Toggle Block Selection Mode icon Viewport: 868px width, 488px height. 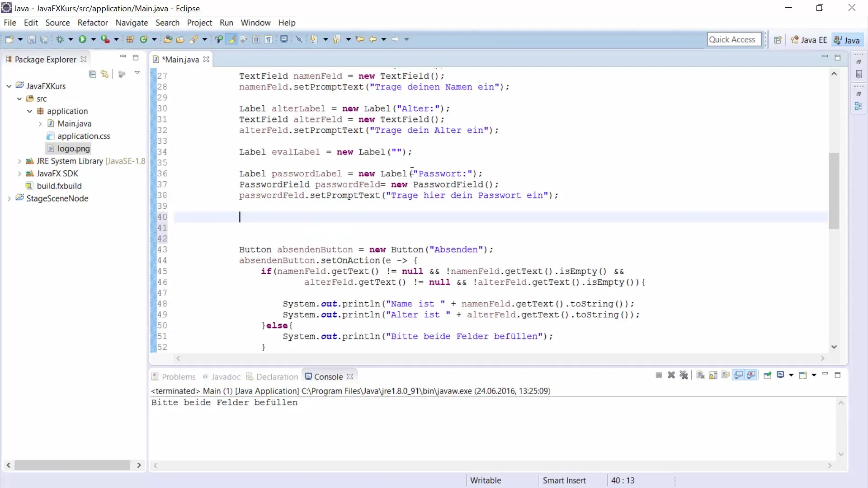(x=256, y=39)
